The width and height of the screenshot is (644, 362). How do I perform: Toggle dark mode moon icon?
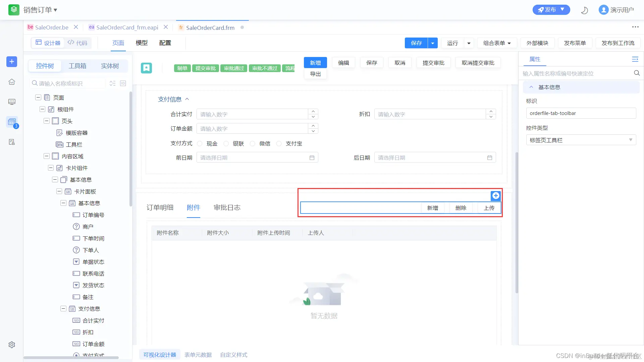tap(584, 10)
